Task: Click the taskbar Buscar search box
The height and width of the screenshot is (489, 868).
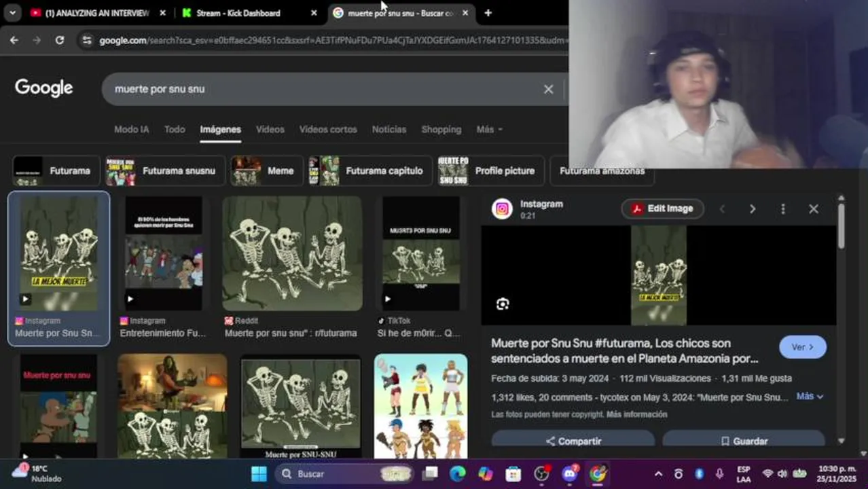Action: (345, 473)
